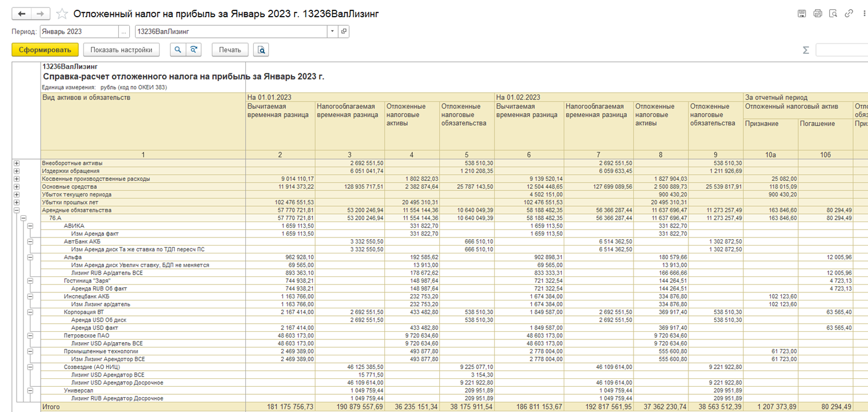The image size is (868, 412).
Task: Collapse the АВИКА group
Action: 30,226
